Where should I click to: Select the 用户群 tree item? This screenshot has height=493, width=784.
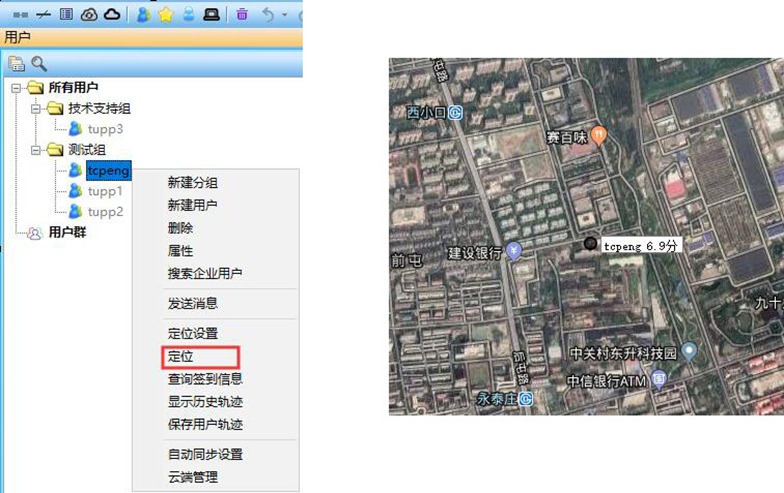67,233
